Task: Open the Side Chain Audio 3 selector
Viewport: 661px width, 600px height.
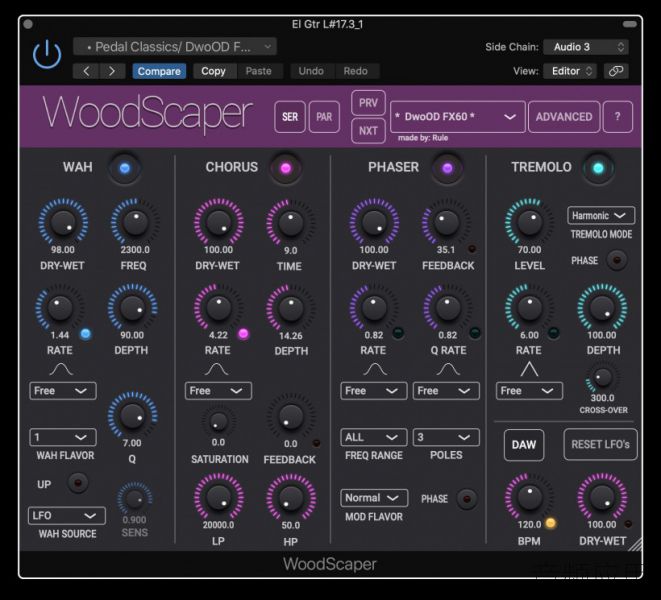Action: (586, 47)
